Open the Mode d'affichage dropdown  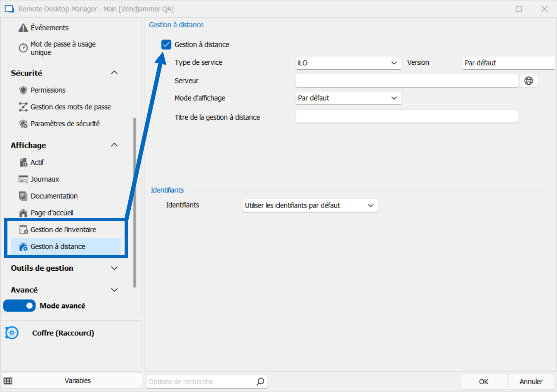(x=348, y=98)
